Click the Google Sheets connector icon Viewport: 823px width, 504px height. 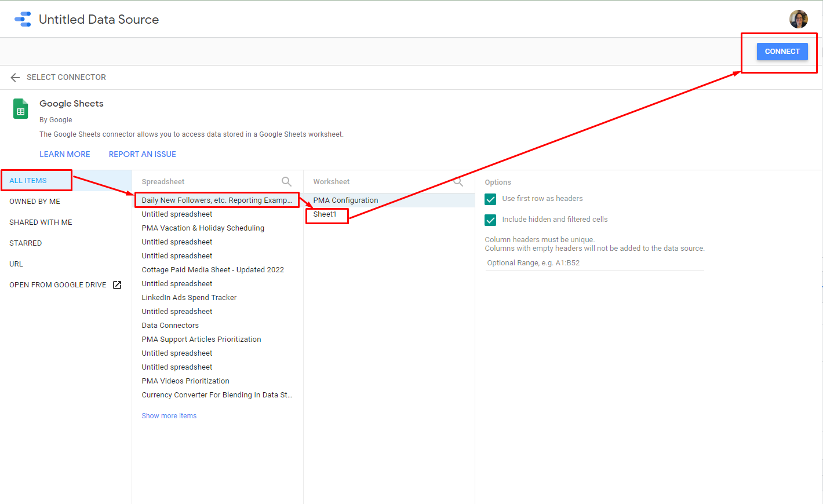[21, 109]
